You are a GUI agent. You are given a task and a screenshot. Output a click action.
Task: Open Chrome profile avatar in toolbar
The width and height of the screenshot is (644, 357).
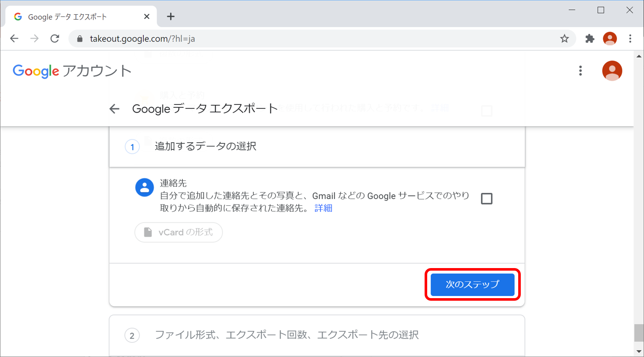click(x=610, y=39)
